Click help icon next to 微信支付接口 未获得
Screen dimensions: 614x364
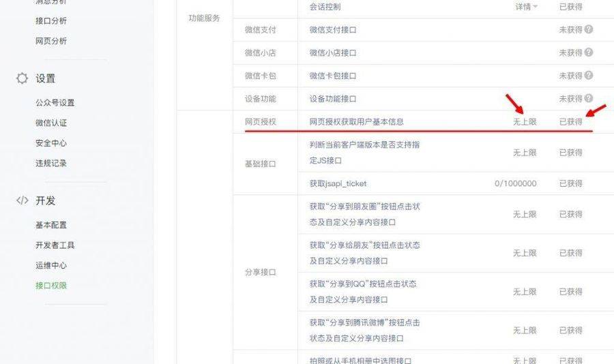pos(588,29)
